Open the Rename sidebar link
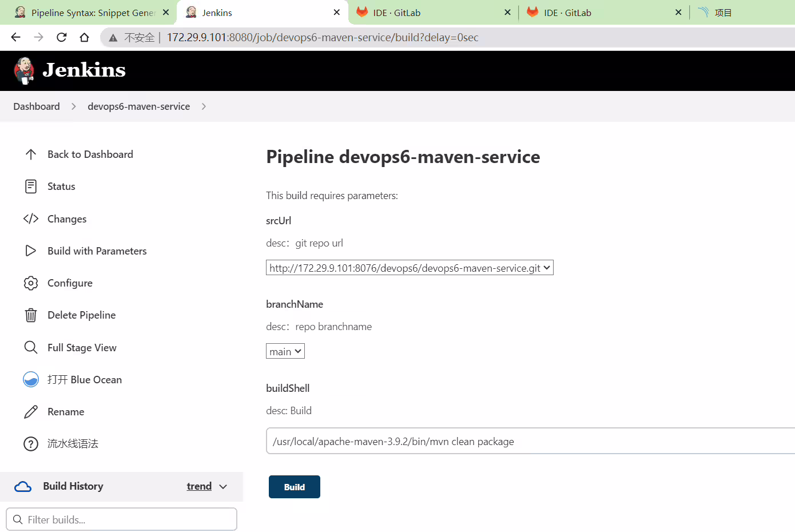 [x=66, y=412]
